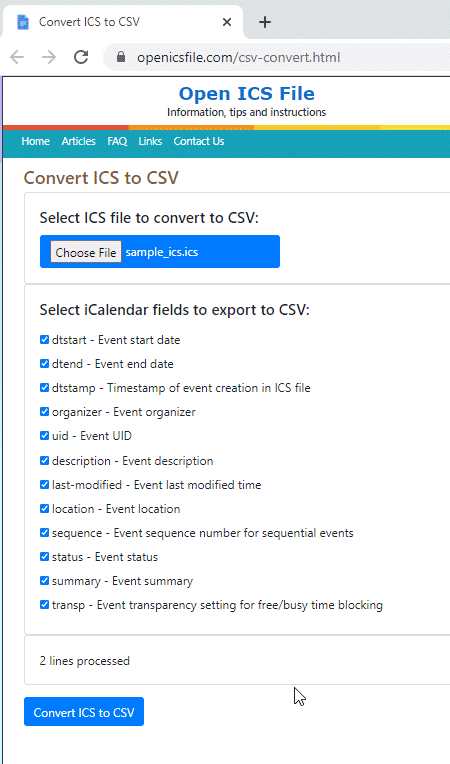Toggle the summary checkbox
The height and width of the screenshot is (764, 450).
pos(44,580)
